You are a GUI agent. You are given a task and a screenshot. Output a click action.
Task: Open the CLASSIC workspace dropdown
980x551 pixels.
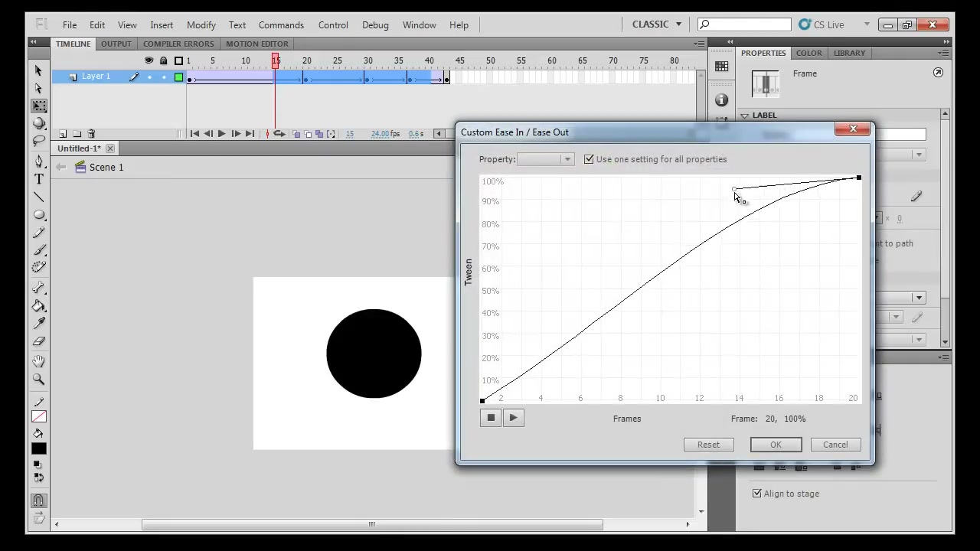tap(656, 24)
